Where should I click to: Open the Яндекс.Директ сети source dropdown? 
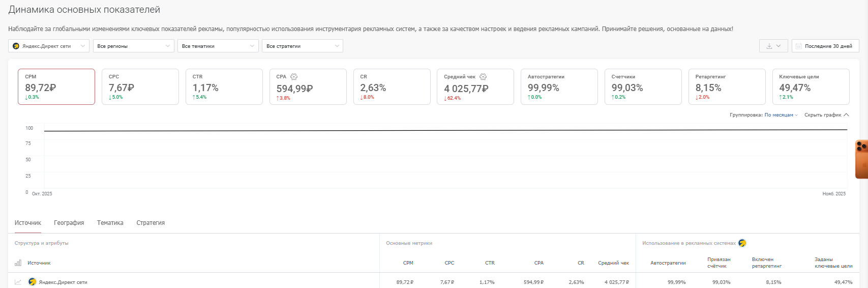coord(49,46)
